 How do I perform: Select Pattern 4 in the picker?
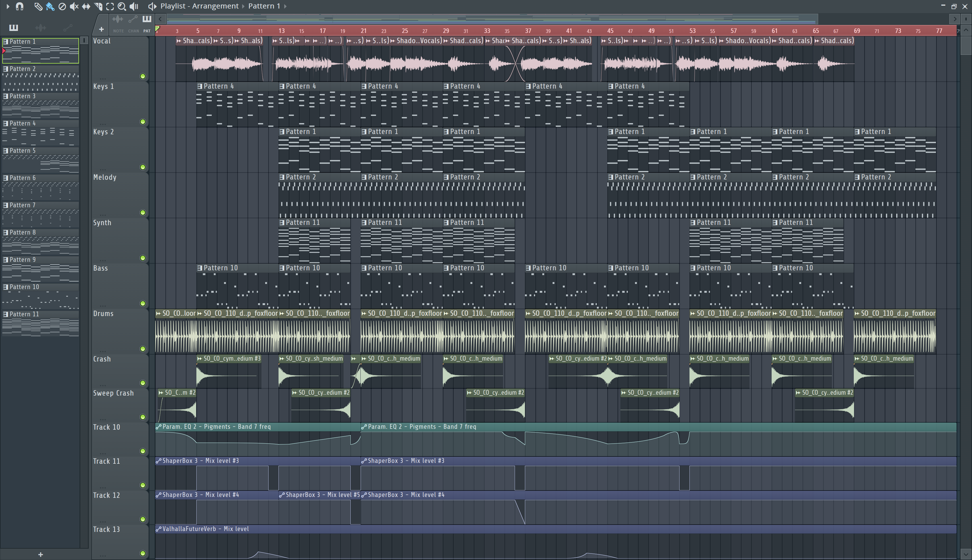40,132
